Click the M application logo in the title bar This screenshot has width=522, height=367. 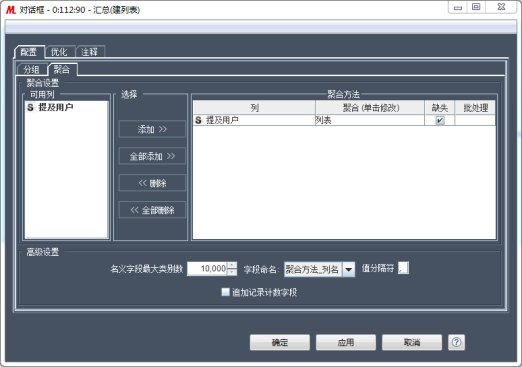[11, 10]
